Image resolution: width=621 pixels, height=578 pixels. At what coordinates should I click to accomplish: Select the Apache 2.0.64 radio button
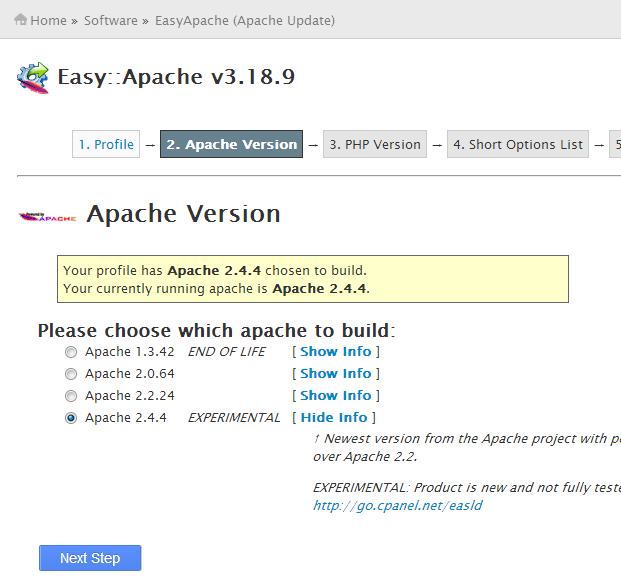point(71,374)
